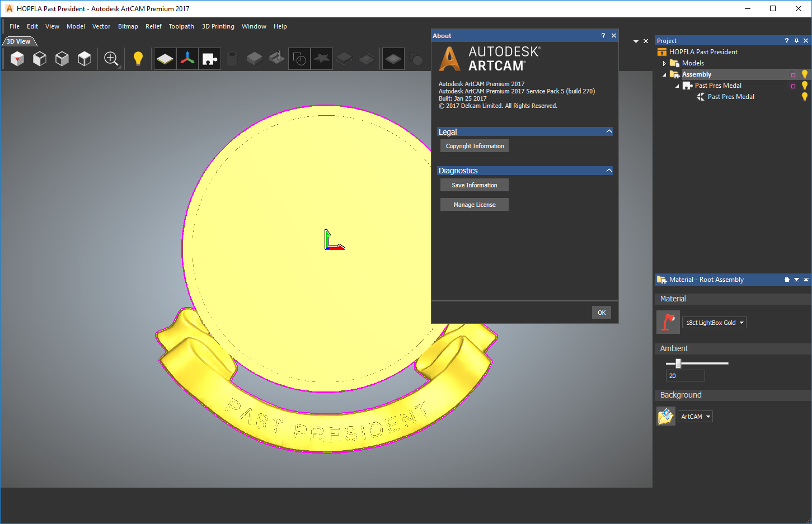Click the yellow relief plane toolbar icon
Image resolution: width=812 pixels, height=524 pixels.
(x=165, y=58)
